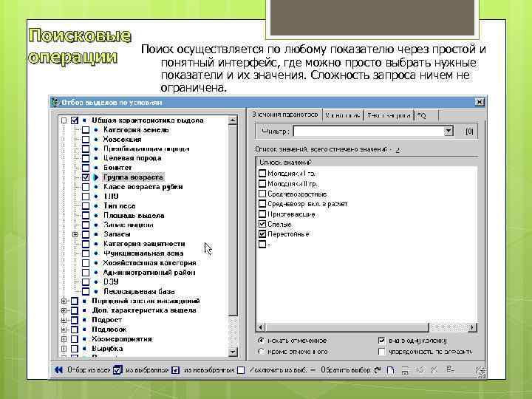Click the 'Молодняки II гр.' text
This screenshot has height=399, width=532.
pyautogui.click(x=293, y=184)
